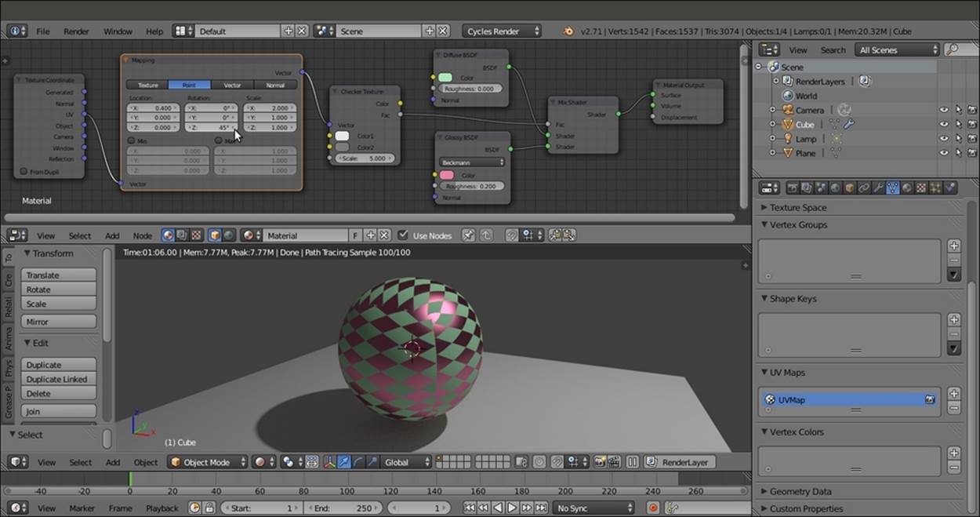
Task: Hide the Cube using its eye icon
Action: [x=944, y=125]
